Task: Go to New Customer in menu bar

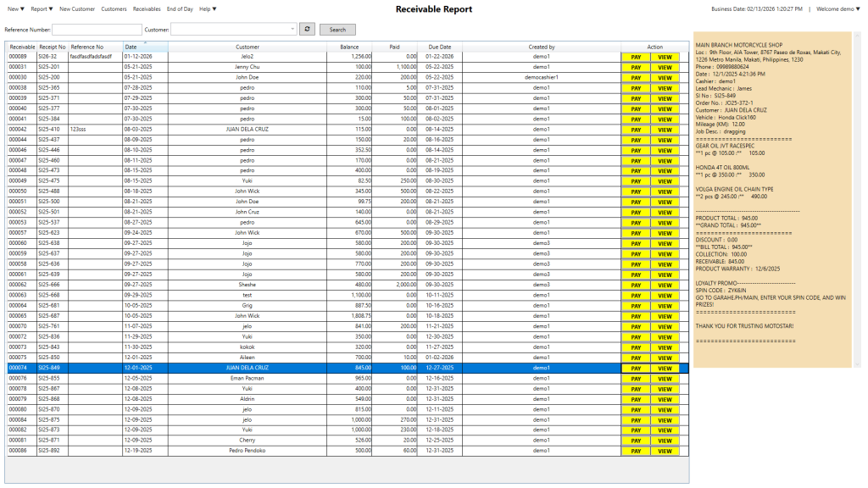Action: [x=77, y=8]
